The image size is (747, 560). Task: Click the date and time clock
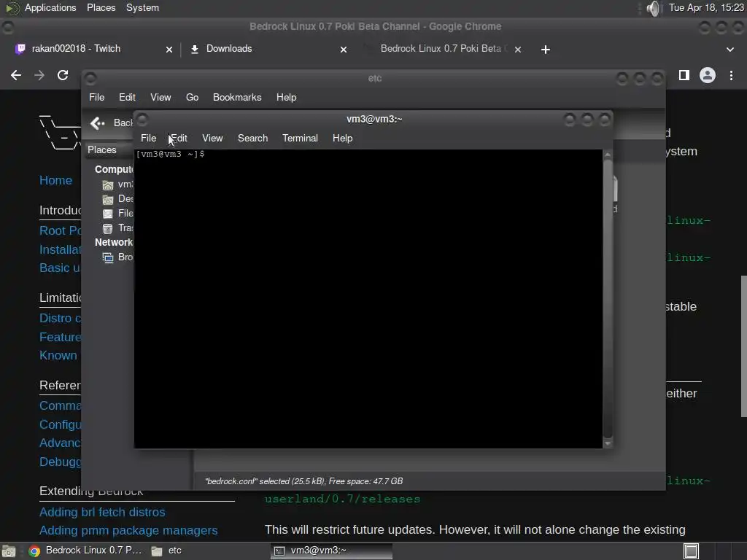coord(706,7)
